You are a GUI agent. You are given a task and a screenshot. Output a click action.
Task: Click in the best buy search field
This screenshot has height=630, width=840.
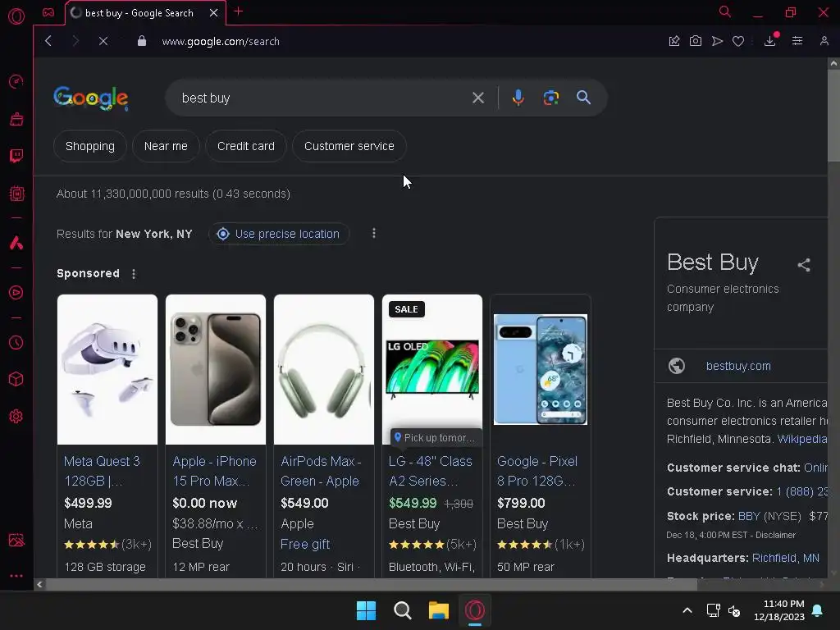tap(322, 98)
